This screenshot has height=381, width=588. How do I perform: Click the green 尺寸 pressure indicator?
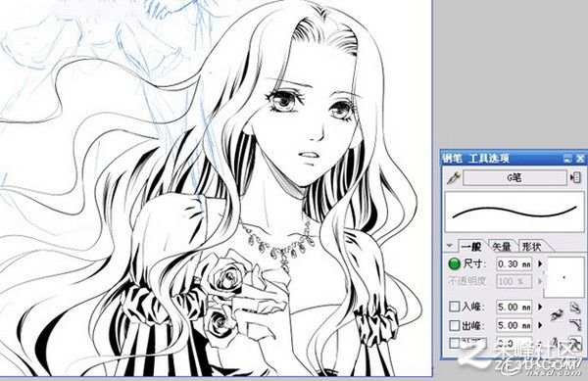[x=454, y=264]
